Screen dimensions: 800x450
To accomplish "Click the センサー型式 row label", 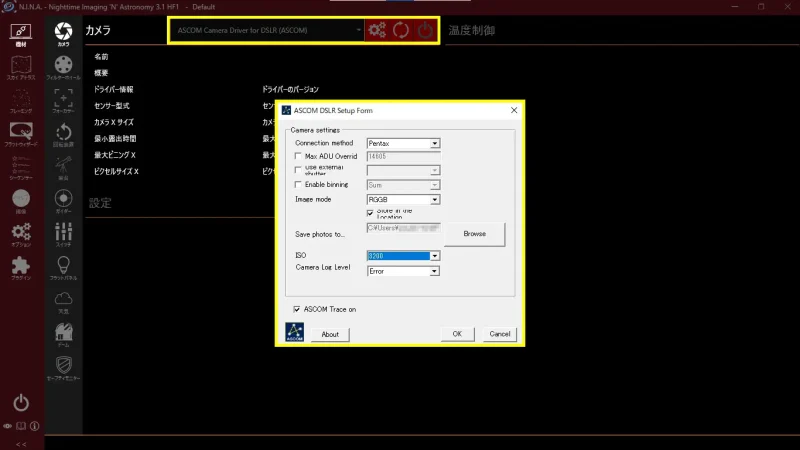I will pos(112,106).
